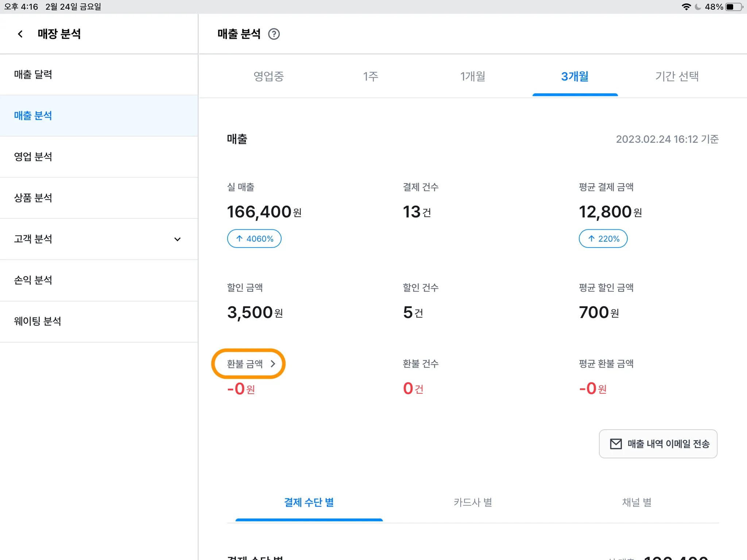Image resolution: width=747 pixels, height=560 pixels.
Task: Click the envelope icon for email sending
Action: [x=616, y=444]
